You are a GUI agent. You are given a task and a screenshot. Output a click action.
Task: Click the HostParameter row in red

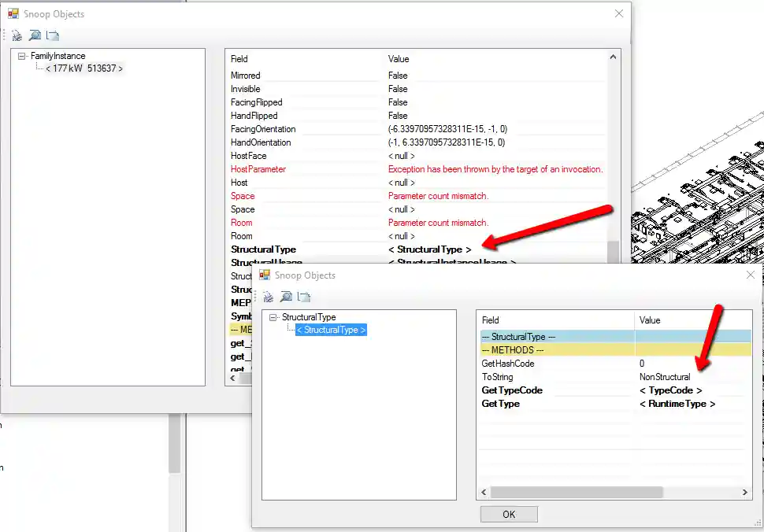(x=258, y=169)
